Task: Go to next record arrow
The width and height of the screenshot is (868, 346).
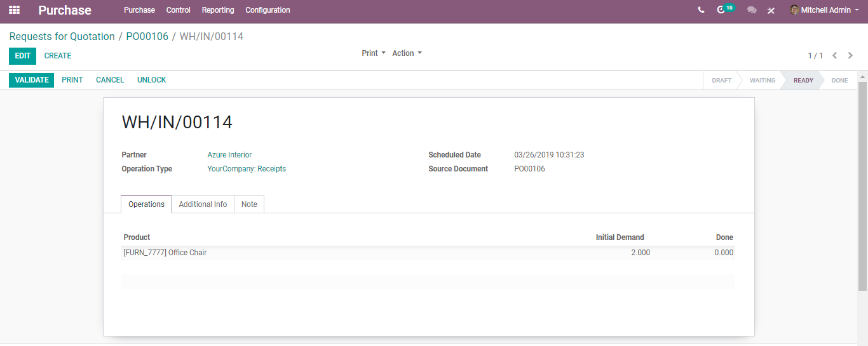Action: coord(851,56)
